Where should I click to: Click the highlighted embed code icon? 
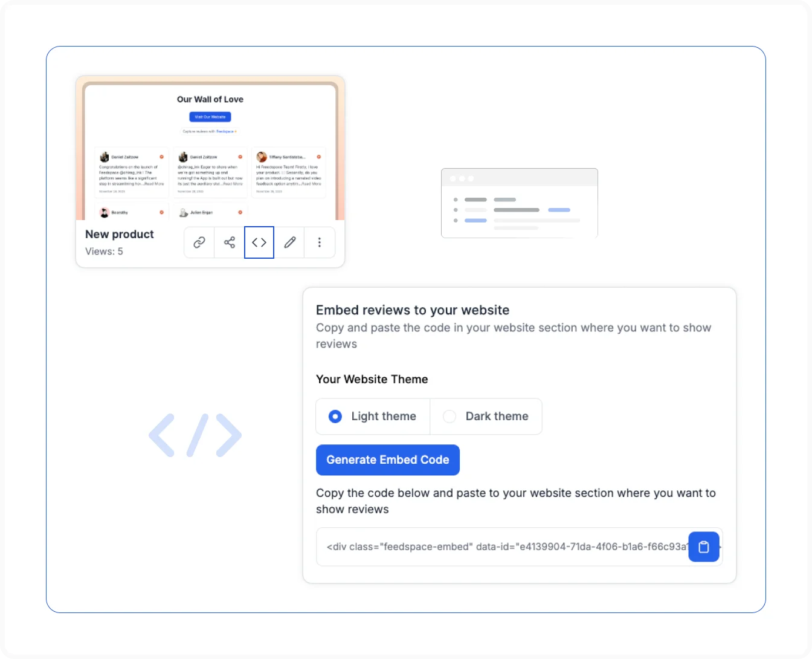coord(259,242)
